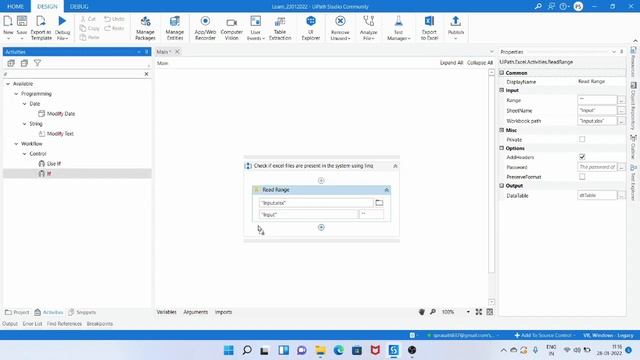
Task: Collapse the String tree node
Action: (x=24, y=124)
